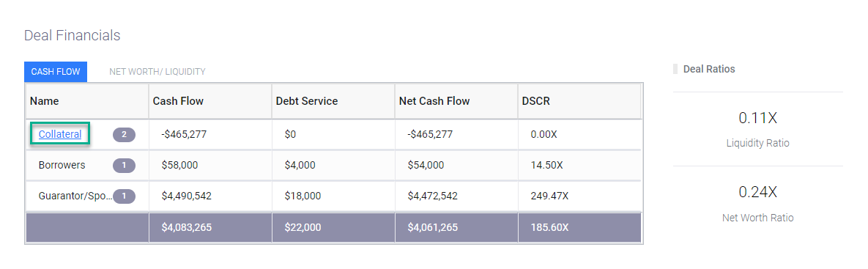Click the Guarantor/Sponsor count badge
Viewport: 868px width, 269px height.
tap(124, 196)
